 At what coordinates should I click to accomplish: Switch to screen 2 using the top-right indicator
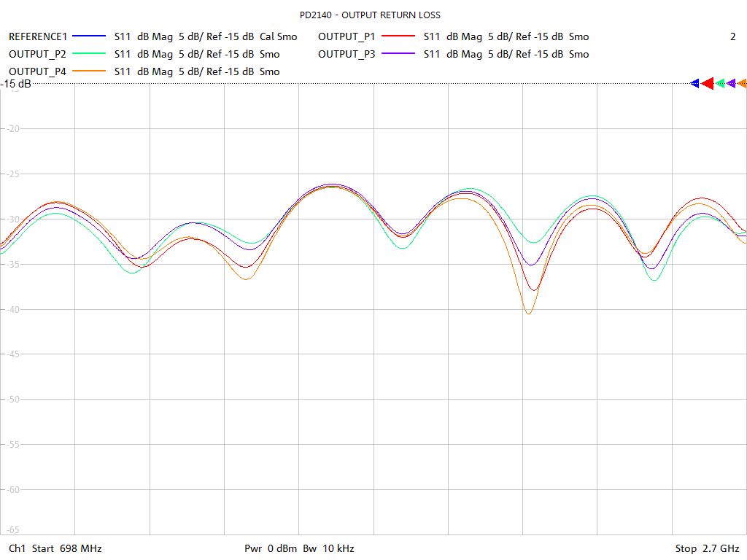[x=731, y=36]
